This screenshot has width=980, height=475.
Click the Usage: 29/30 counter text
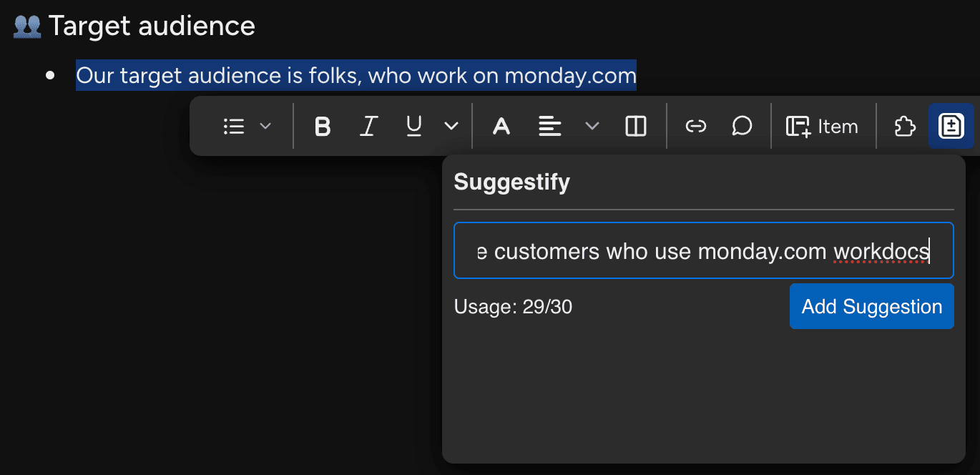[513, 307]
